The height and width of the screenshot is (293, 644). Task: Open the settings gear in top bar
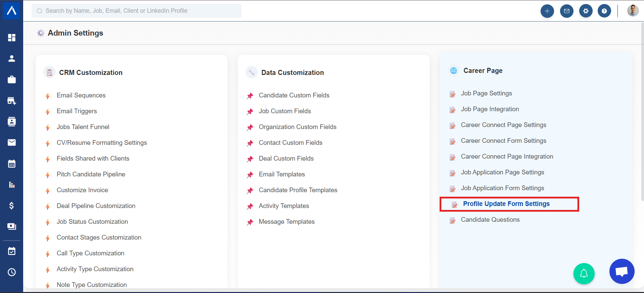click(x=586, y=11)
